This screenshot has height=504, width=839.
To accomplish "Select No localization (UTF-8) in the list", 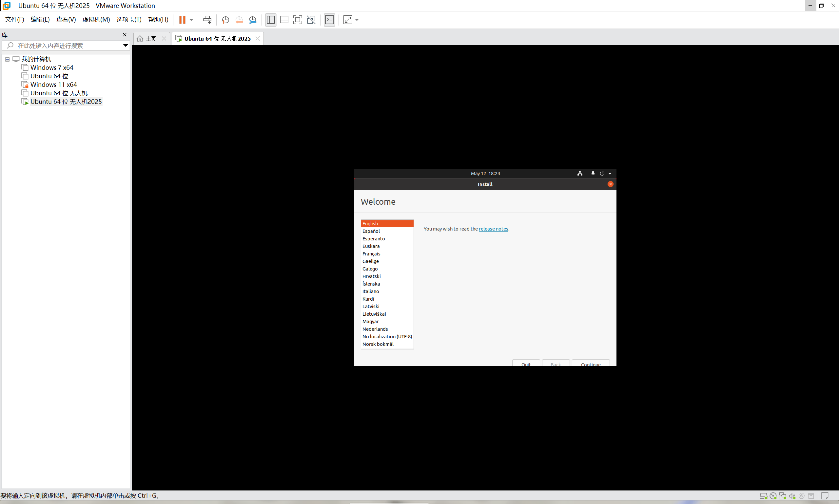I will [387, 337].
